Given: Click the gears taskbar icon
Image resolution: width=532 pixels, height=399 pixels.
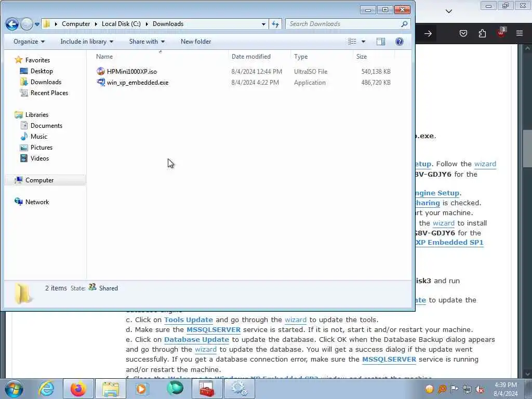Looking at the screenshot, I should [240, 389].
